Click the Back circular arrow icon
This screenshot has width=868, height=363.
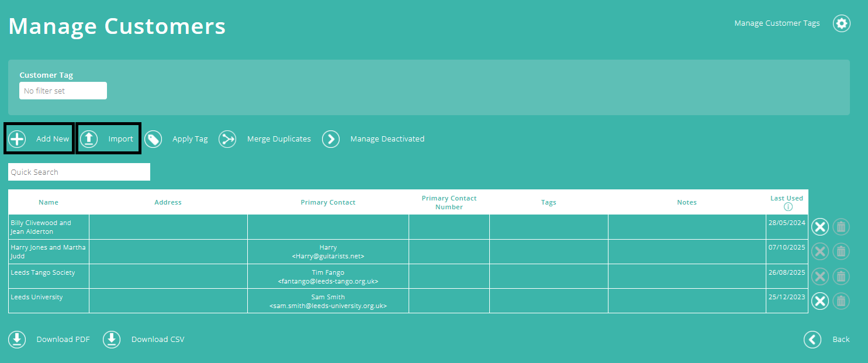pyautogui.click(x=812, y=339)
